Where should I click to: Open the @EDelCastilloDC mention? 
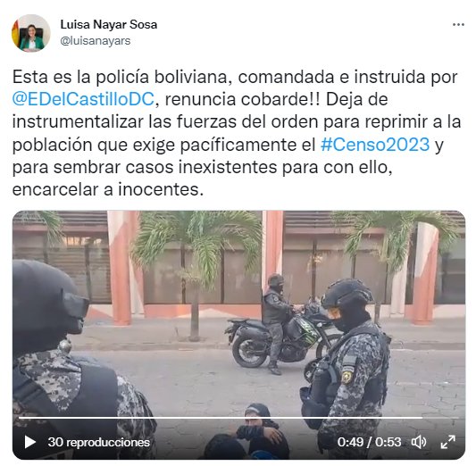tap(83, 99)
